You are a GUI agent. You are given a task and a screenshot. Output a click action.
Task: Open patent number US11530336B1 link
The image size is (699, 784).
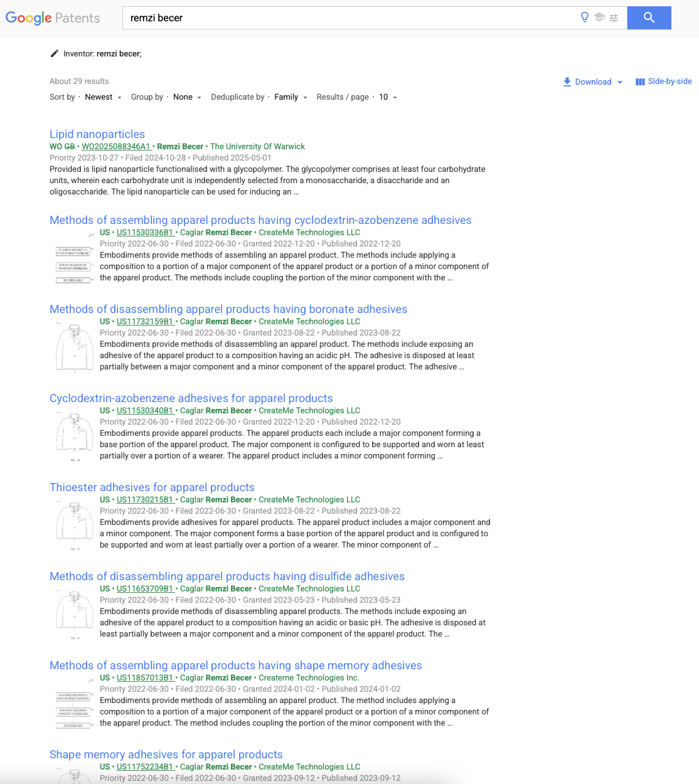(x=144, y=233)
